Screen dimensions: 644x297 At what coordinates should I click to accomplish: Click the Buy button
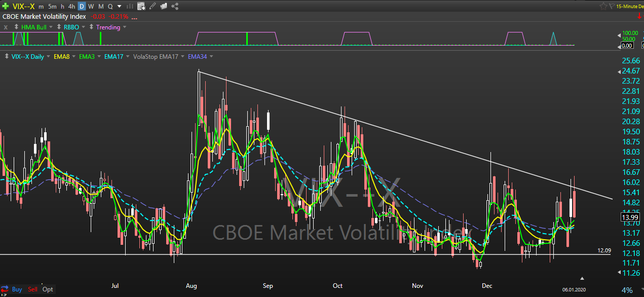pos(17,289)
